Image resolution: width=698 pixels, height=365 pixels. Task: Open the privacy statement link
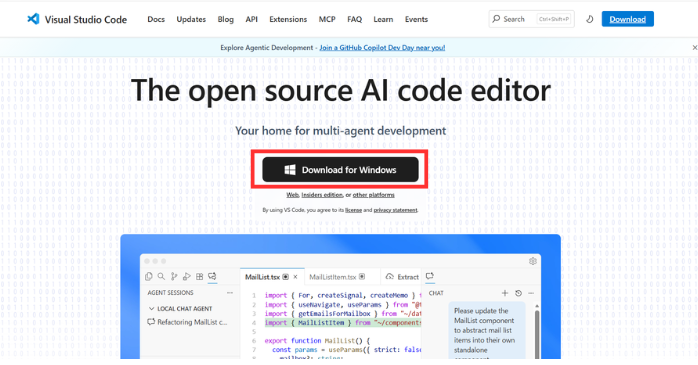[x=395, y=210]
